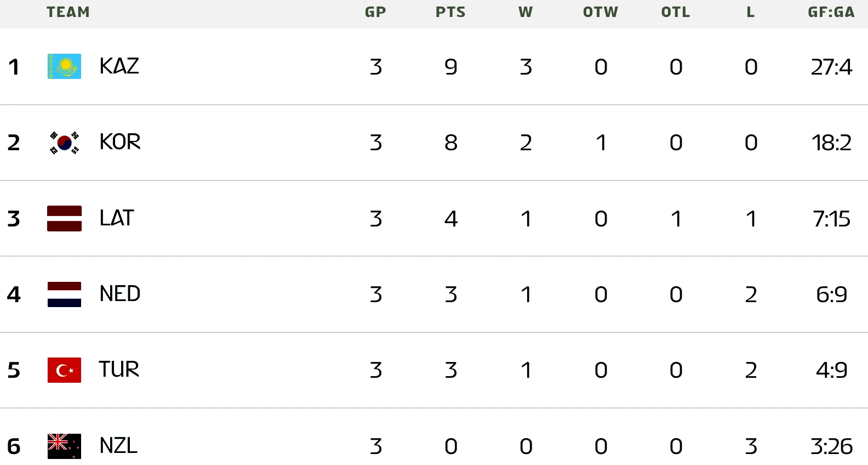
Task: Click the GP column header
Action: click(x=375, y=12)
